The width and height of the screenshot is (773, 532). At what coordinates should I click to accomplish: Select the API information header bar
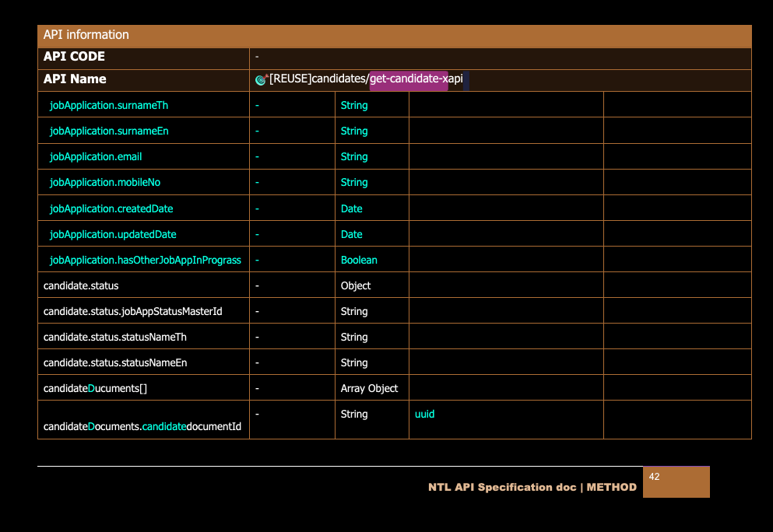(394, 35)
